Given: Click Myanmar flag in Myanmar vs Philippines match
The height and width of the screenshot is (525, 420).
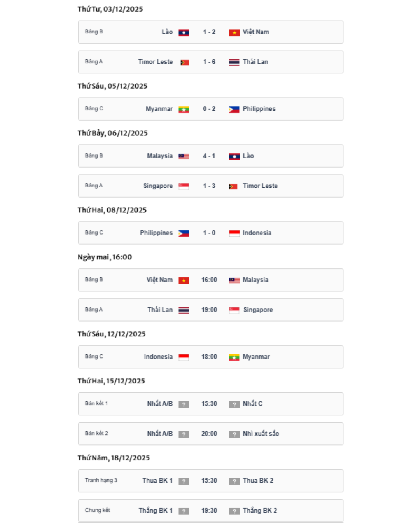Looking at the screenshot, I should (184, 109).
